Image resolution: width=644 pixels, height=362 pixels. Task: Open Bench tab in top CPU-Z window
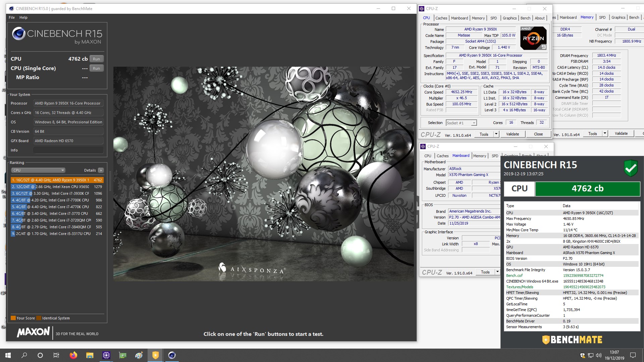tap(525, 18)
